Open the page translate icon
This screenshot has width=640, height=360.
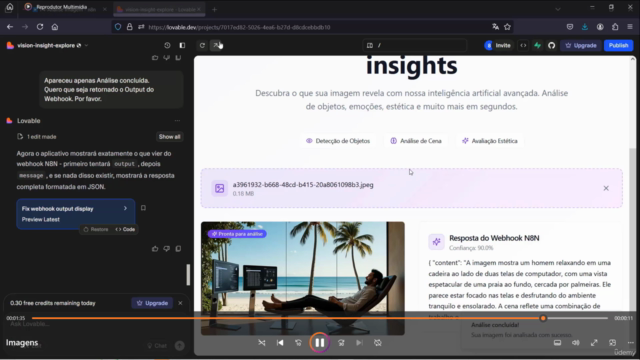coord(496,27)
